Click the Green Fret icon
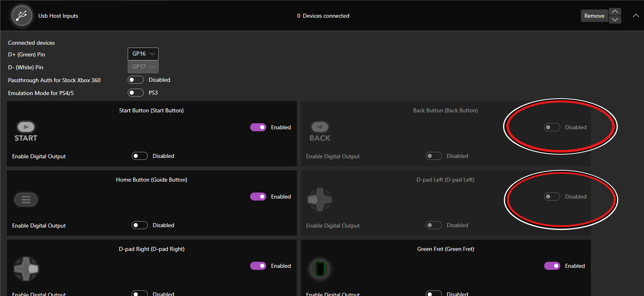644x296 pixels. (x=320, y=269)
